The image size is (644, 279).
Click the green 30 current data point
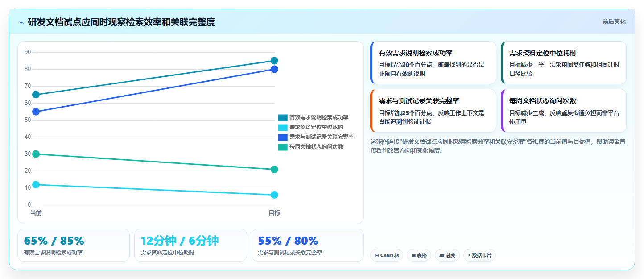click(36, 154)
